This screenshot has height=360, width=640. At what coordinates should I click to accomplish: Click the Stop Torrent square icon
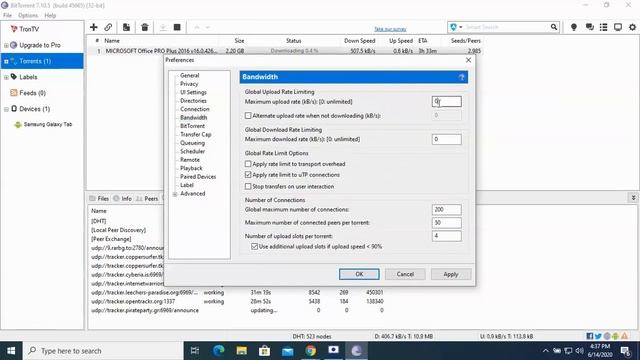coord(177,27)
